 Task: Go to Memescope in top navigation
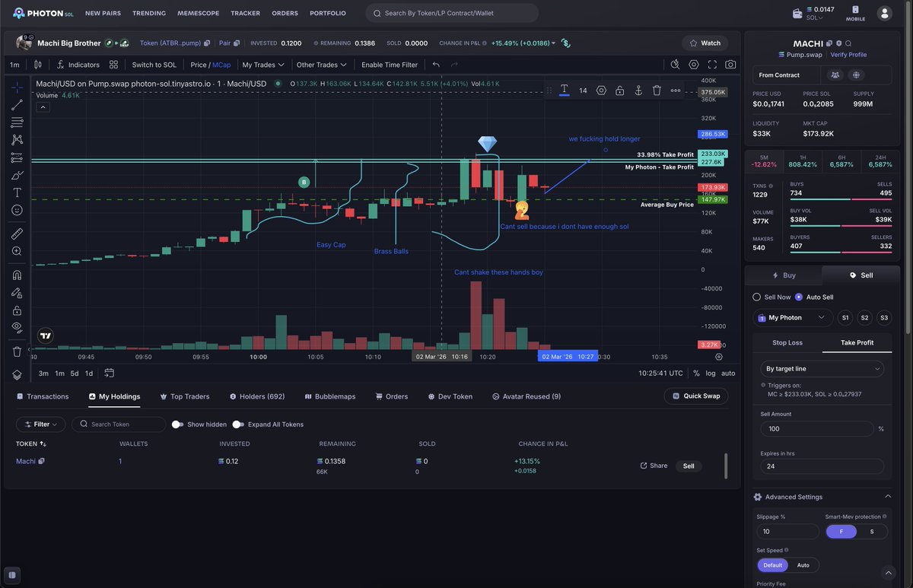[x=198, y=13]
